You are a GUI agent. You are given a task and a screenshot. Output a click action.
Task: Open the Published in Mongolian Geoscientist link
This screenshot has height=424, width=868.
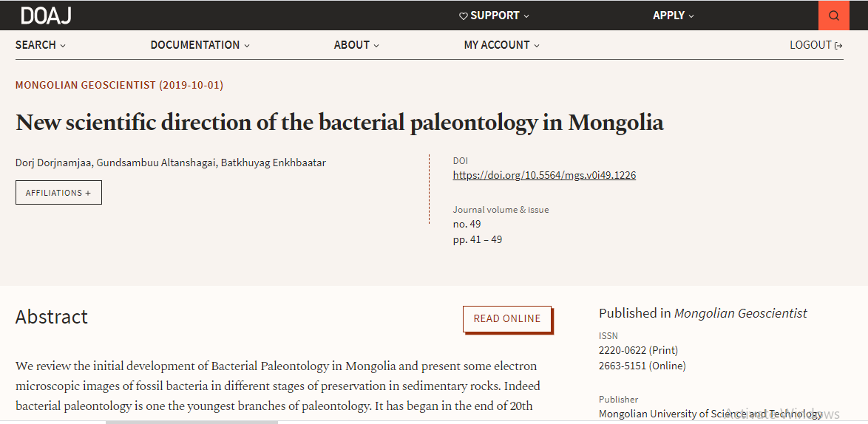coord(740,313)
